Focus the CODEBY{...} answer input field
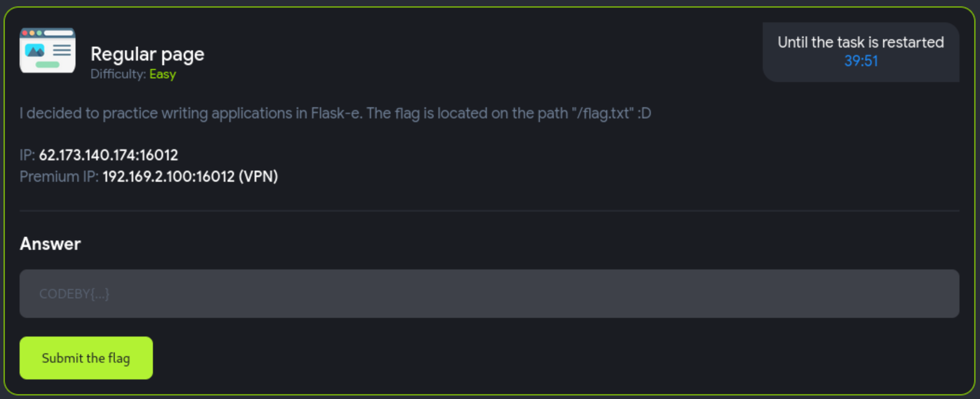Screen dimensions: 980x399 tap(489, 294)
